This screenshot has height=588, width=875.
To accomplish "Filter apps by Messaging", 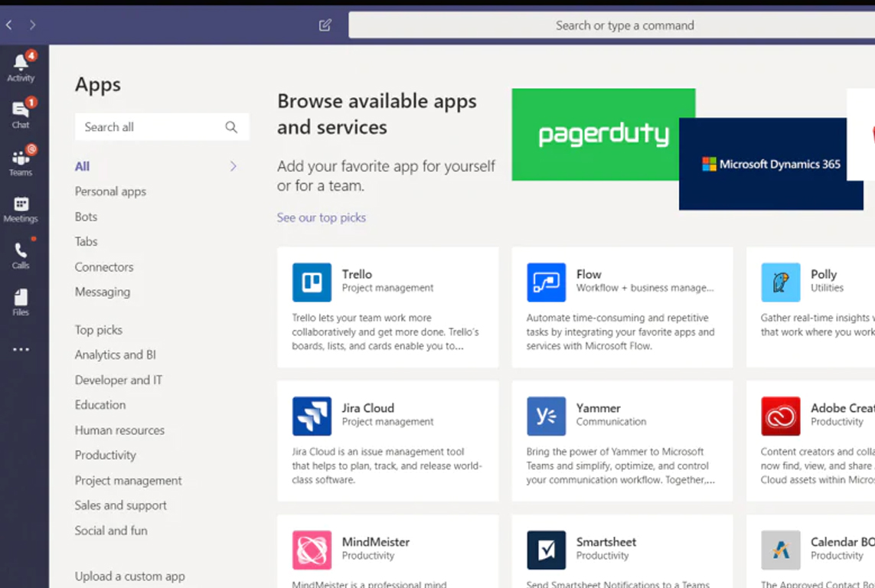I will (x=103, y=292).
